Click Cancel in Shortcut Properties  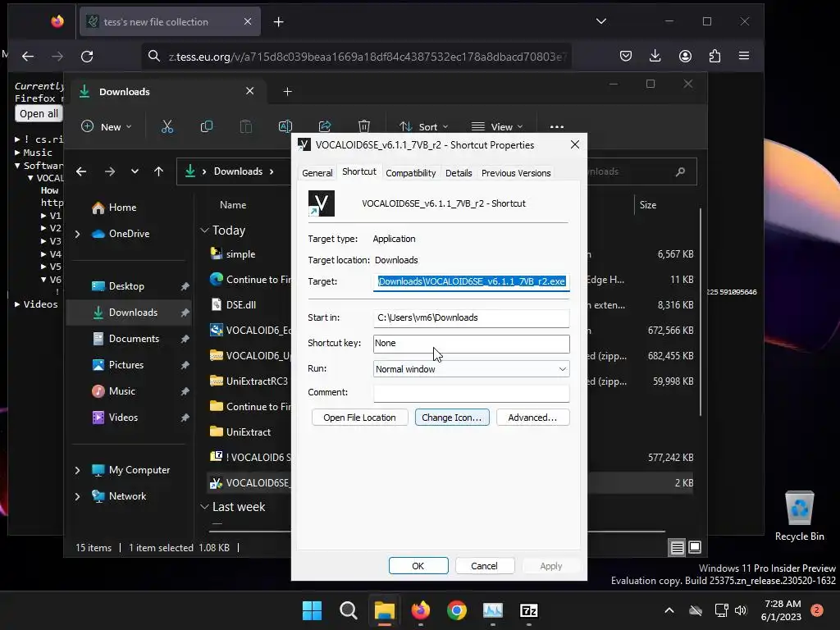pos(484,566)
